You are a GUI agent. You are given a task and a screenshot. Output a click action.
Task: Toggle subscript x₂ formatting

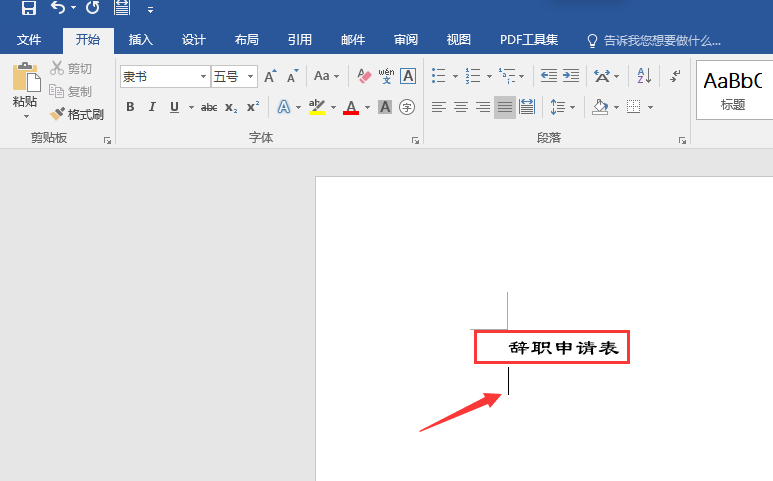click(x=231, y=107)
